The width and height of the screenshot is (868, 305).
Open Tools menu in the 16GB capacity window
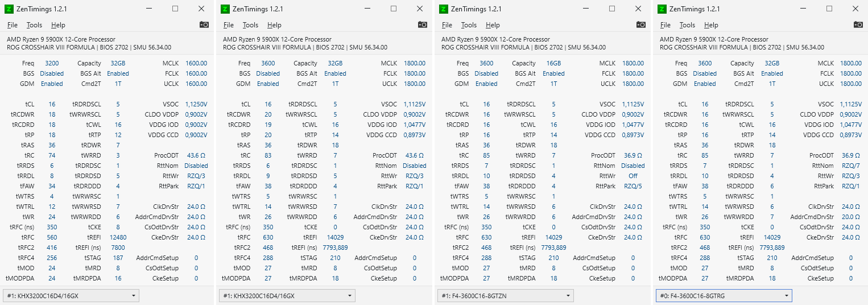point(469,25)
